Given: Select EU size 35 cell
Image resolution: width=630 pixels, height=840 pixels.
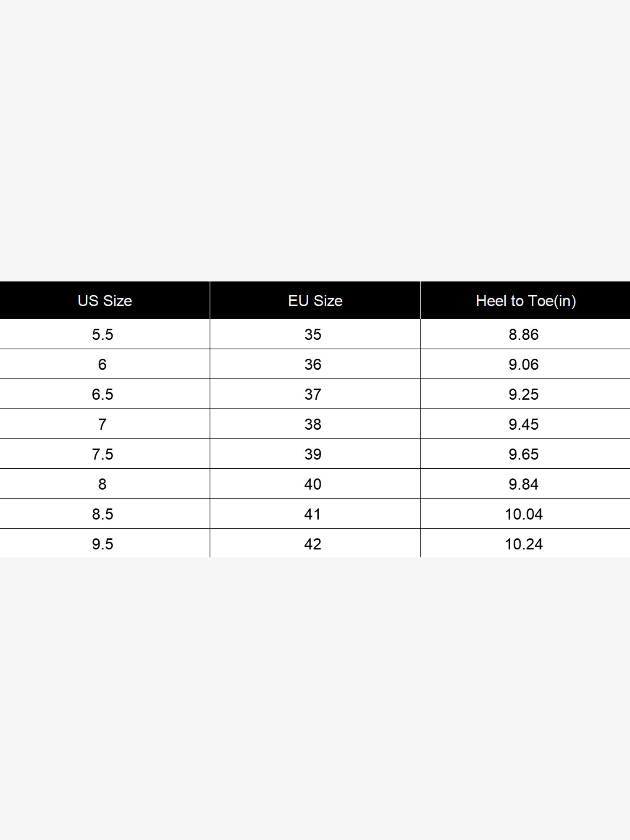Looking at the screenshot, I should [315, 334].
